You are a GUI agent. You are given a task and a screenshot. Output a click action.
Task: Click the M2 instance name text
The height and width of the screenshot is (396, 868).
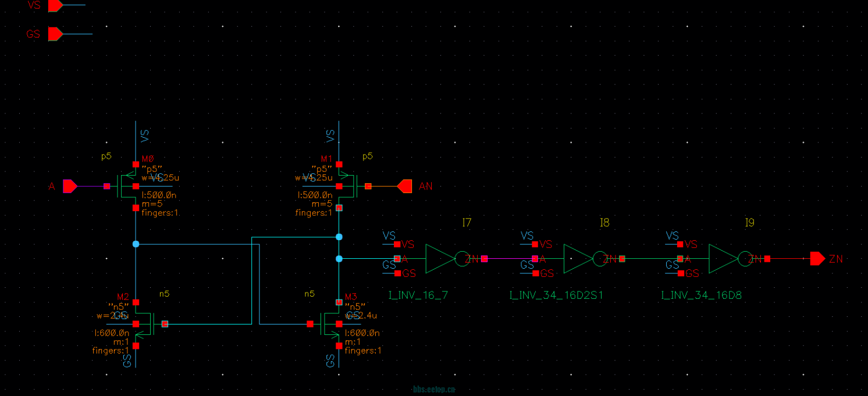click(x=123, y=297)
